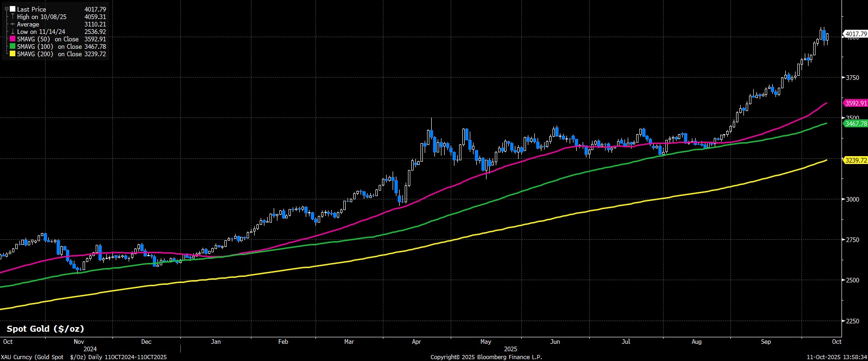Collapse the legend tree with minus box
This screenshot has width=868, height=361.
(7, 9)
